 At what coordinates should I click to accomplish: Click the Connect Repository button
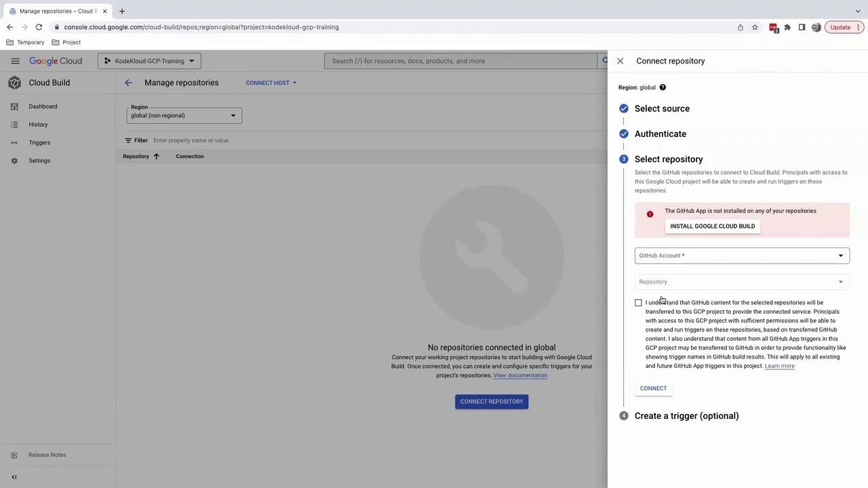coord(492,401)
